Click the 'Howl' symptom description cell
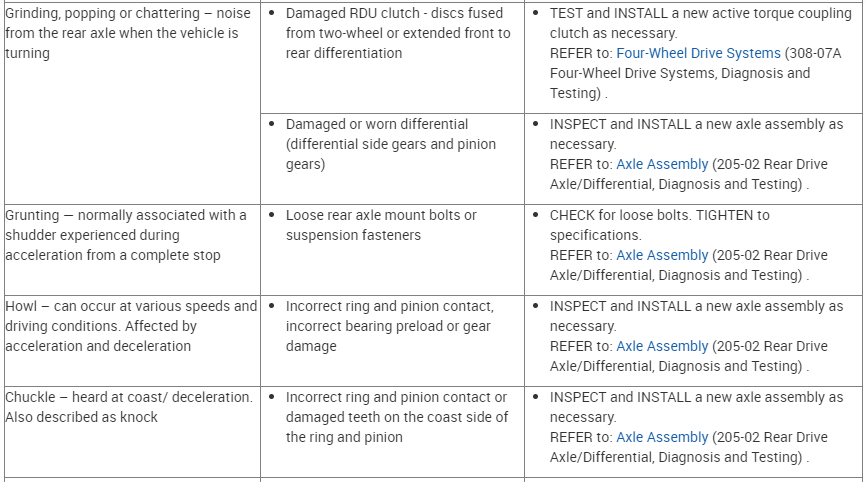This screenshot has width=866, height=482. click(131, 326)
